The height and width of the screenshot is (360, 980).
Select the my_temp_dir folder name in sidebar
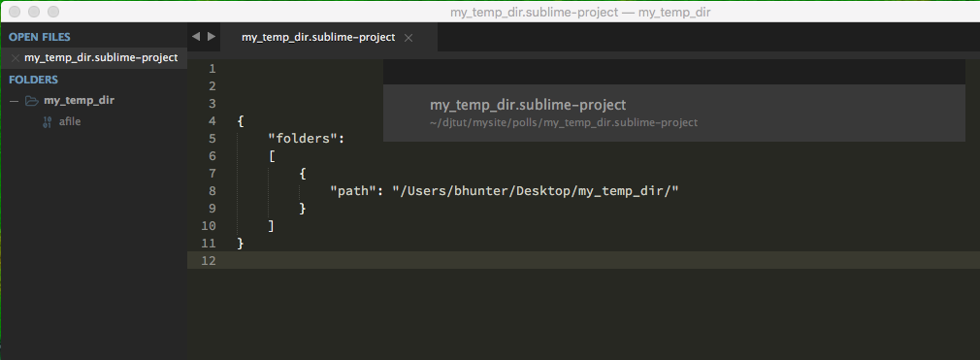pyautogui.click(x=79, y=100)
